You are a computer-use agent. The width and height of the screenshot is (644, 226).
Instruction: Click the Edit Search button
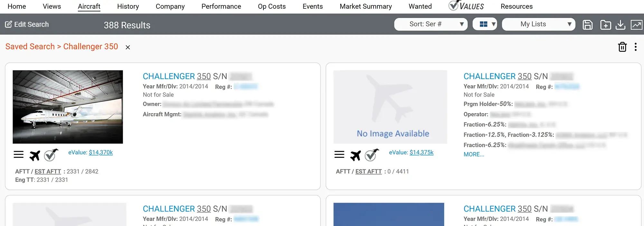[x=27, y=24]
